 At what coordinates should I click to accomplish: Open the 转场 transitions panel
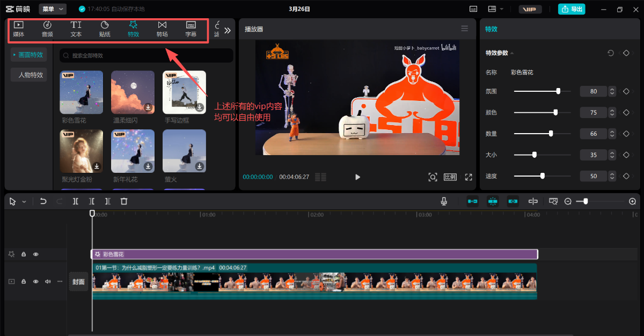[162, 29]
